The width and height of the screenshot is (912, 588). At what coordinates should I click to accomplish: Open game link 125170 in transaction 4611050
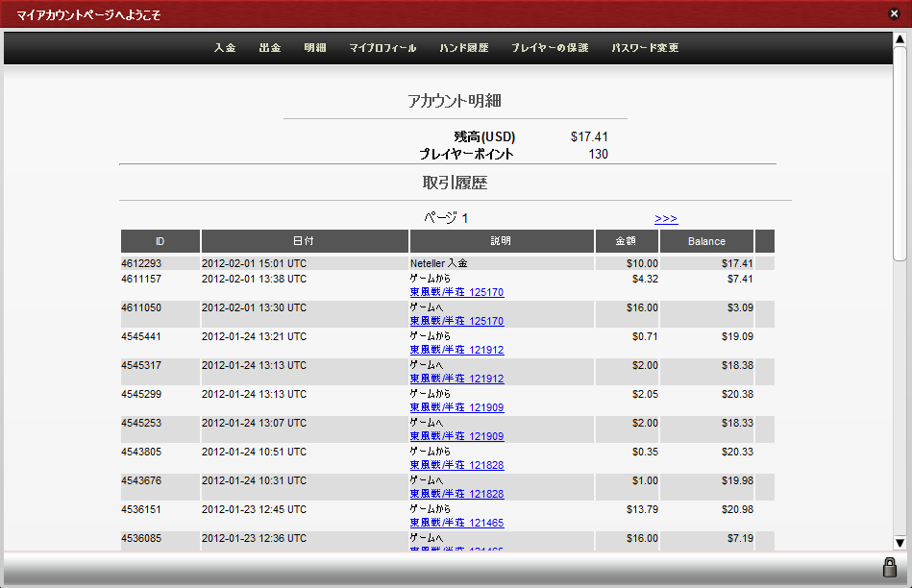pos(456,321)
